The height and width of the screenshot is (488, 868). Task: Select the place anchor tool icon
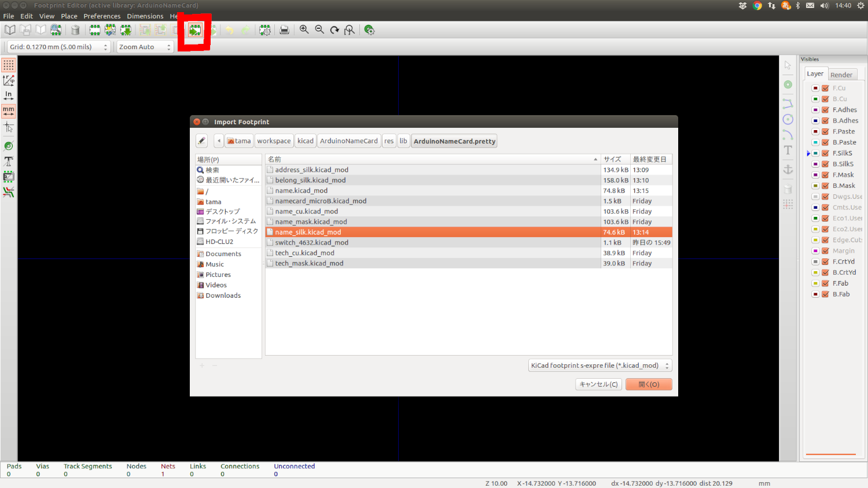pyautogui.click(x=788, y=169)
